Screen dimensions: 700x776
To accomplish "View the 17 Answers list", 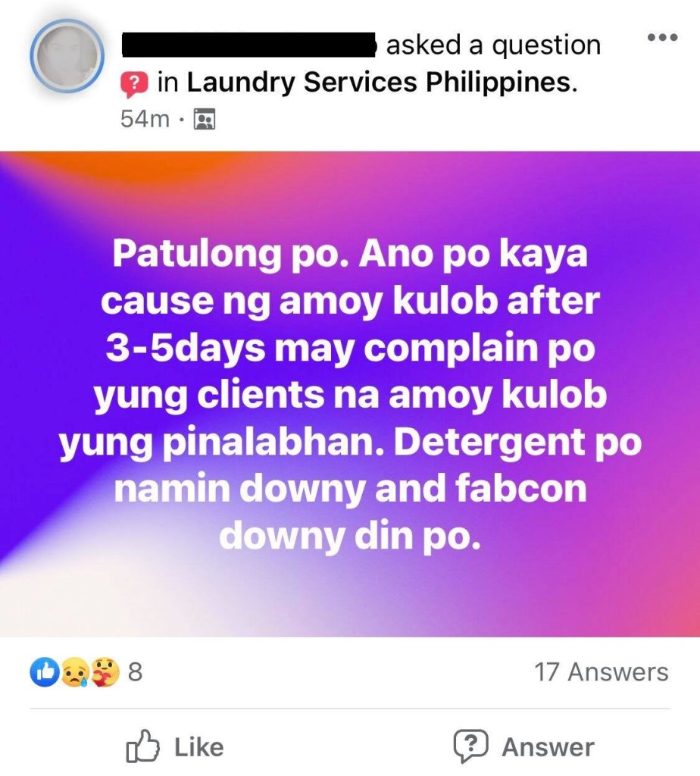I will coord(601,672).
